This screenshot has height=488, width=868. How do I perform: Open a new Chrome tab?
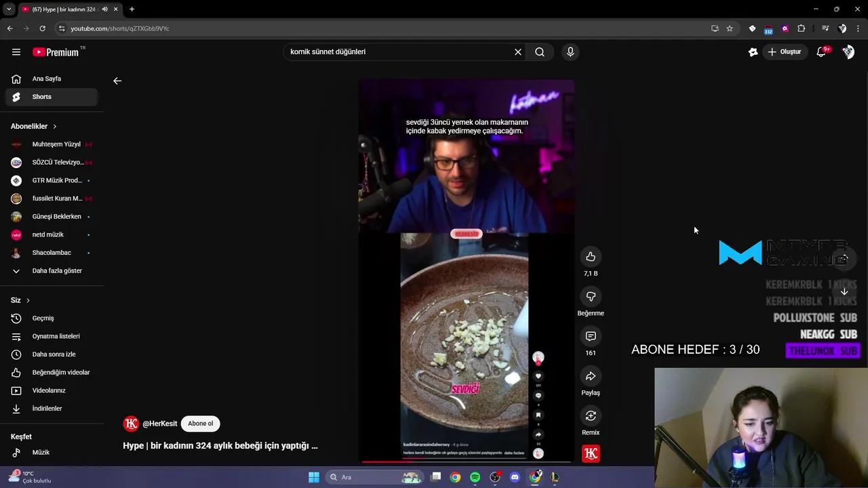[x=132, y=9]
